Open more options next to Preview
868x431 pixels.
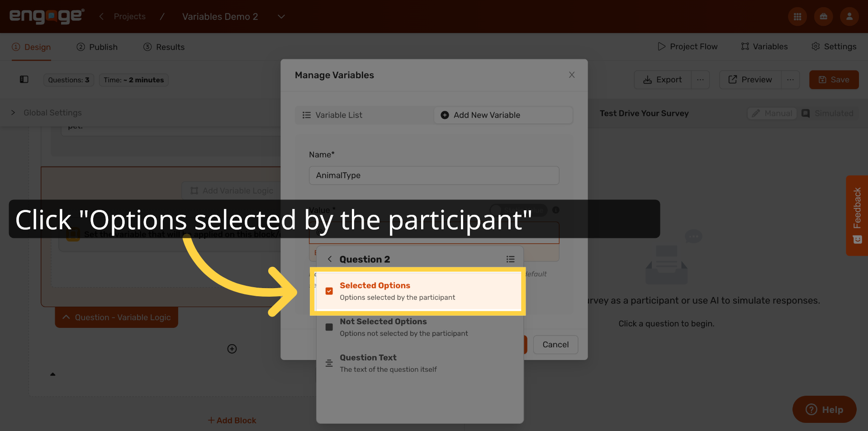tap(790, 80)
